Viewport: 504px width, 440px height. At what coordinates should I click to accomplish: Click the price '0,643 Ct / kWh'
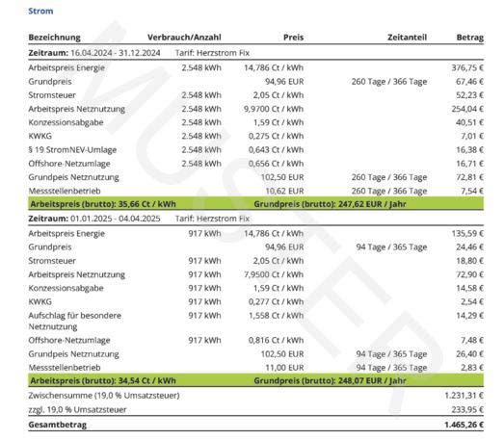click(277, 150)
